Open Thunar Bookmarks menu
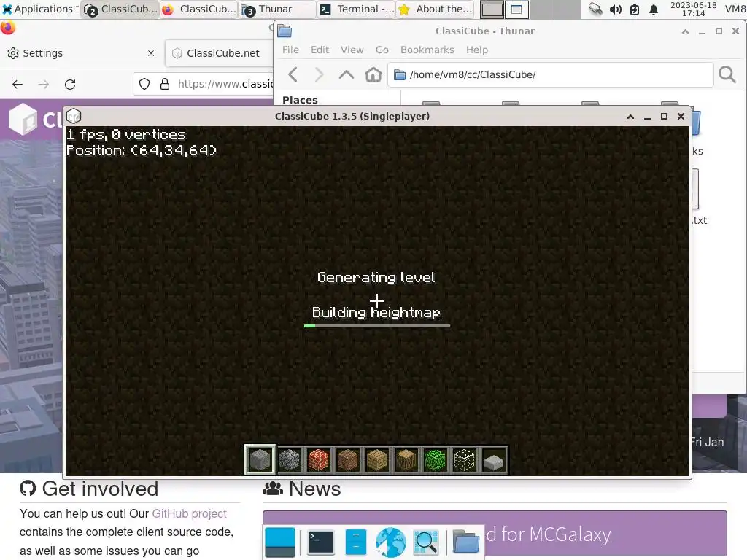The height and width of the screenshot is (560, 747). [x=427, y=50]
